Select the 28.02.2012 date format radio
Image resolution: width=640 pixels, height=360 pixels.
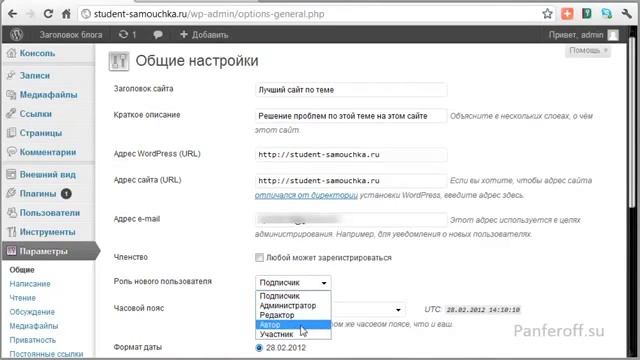[259, 348]
